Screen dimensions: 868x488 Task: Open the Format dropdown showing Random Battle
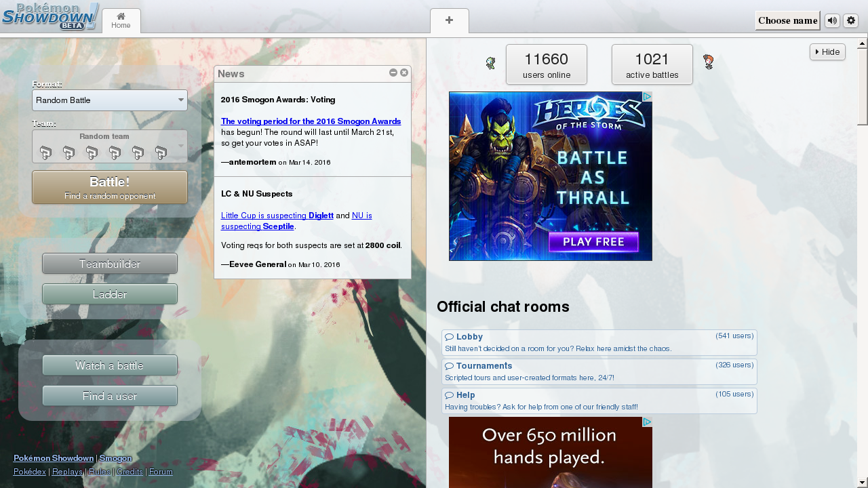pyautogui.click(x=110, y=100)
